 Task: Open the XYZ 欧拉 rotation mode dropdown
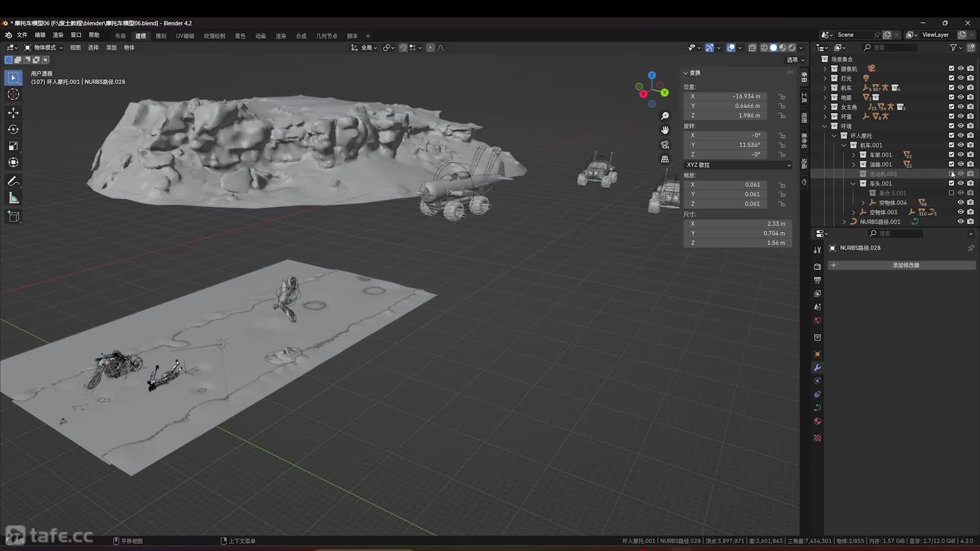tap(738, 165)
